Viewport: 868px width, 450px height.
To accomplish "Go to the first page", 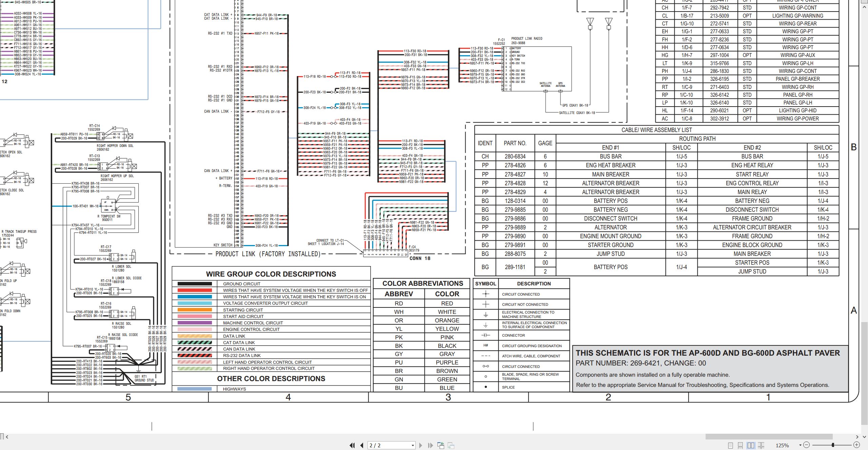I will click(x=352, y=445).
